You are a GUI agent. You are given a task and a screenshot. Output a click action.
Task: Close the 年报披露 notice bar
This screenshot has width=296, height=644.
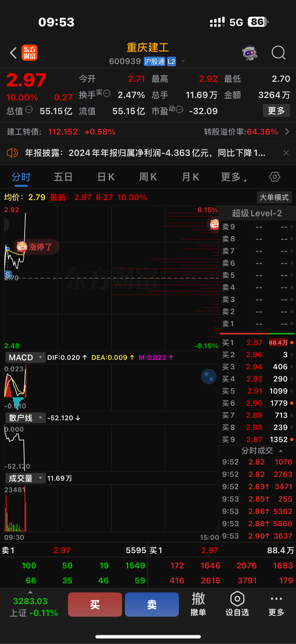coord(286,153)
